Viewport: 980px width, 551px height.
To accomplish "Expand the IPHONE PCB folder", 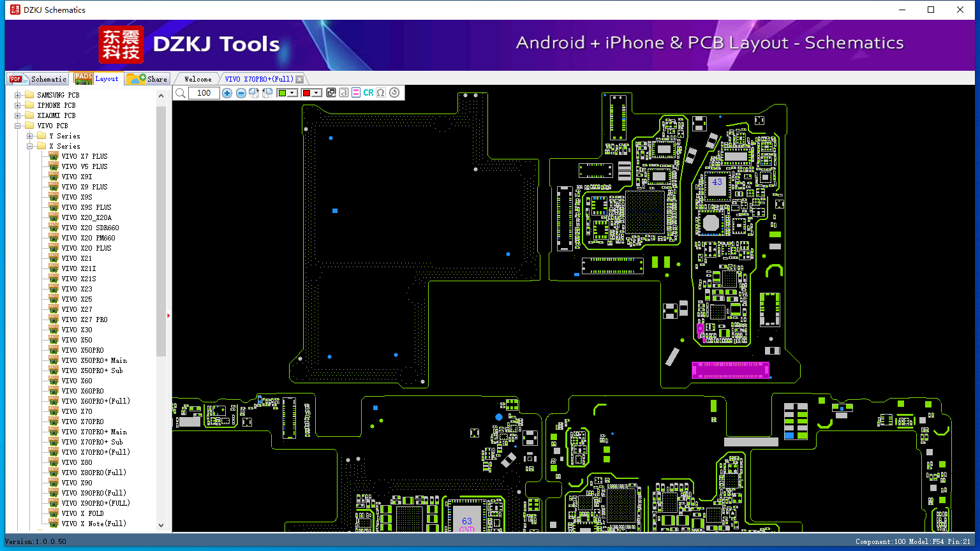I will pos(18,105).
